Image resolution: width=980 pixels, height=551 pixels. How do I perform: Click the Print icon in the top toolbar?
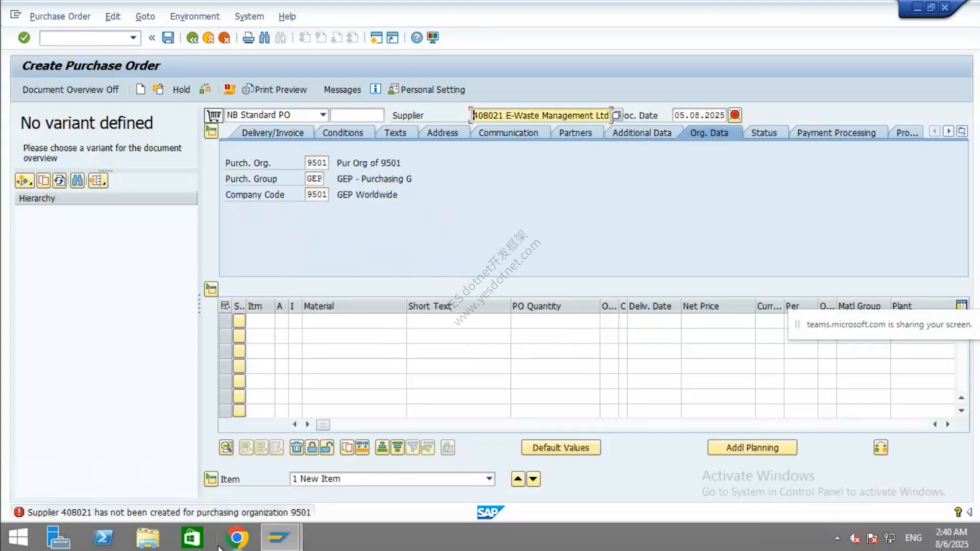pyautogui.click(x=249, y=38)
